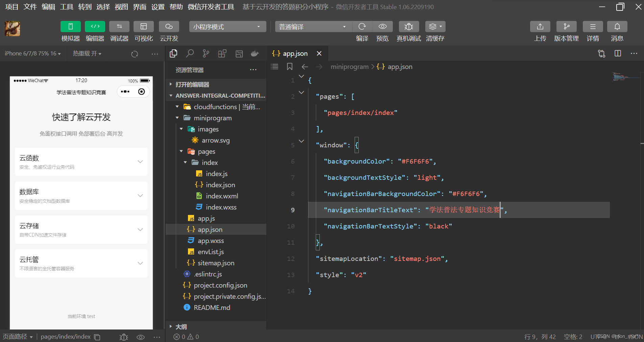The height and width of the screenshot is (342, 644).
Task: Click the layout panel icon in sidebar
Action: pyautogui.click(x=239, y=53)
